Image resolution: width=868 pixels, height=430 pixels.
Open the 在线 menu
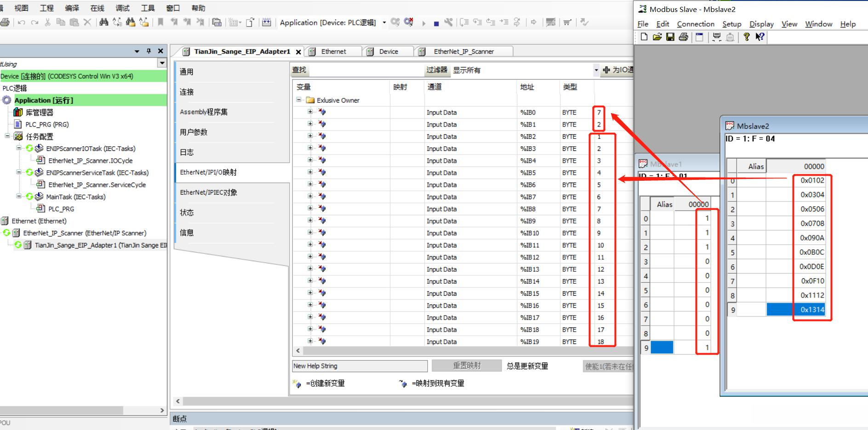point(97,8)
